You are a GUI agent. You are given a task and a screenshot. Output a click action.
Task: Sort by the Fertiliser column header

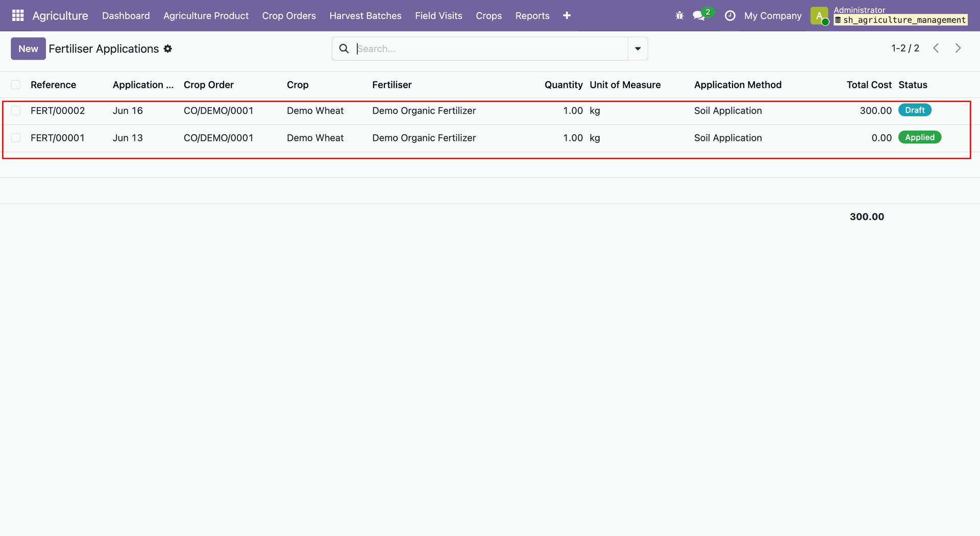pyautogui.click(x=392, y=85)
